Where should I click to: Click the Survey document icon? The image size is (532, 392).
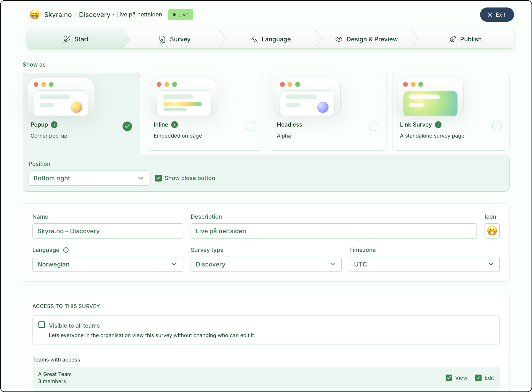162,39
